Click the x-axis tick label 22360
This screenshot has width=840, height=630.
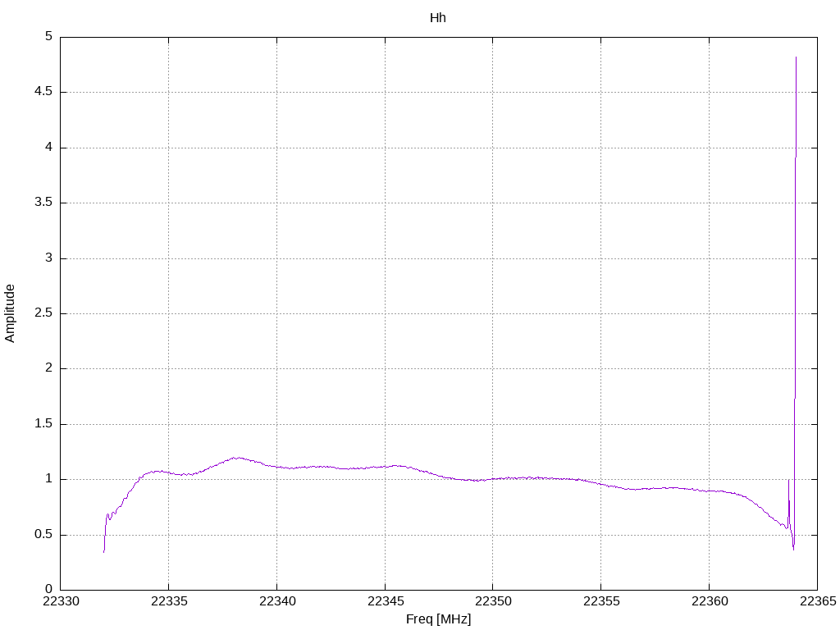point(710,601)
